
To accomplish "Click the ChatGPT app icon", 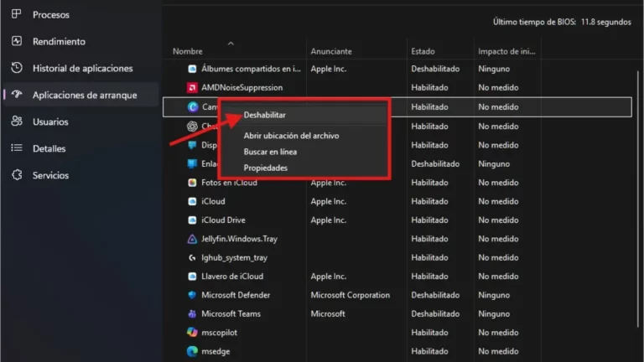I will [192, 126].
